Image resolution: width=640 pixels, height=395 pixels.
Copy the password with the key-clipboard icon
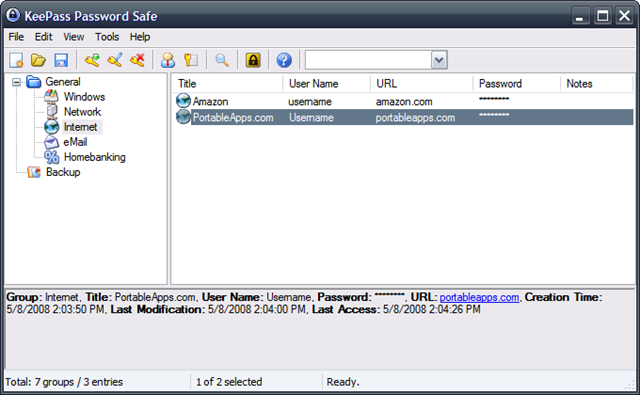click(x=191, y=60)
